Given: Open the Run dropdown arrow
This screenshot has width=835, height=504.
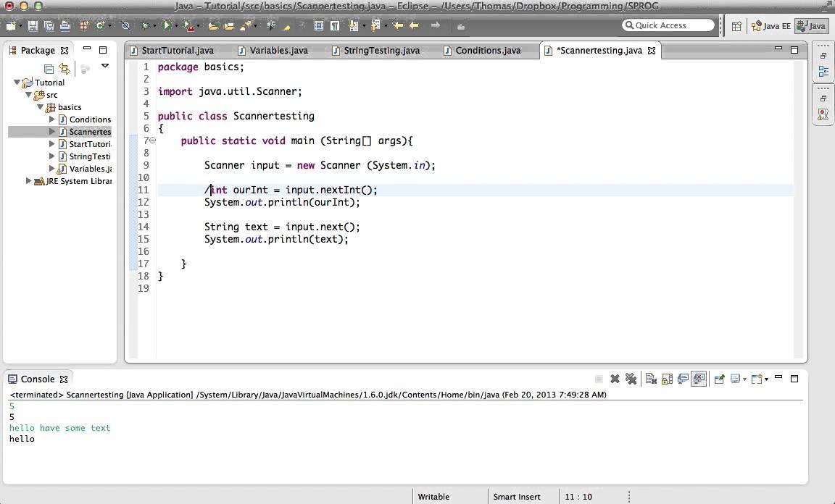Looking at the screenshot, I should 176,25.
